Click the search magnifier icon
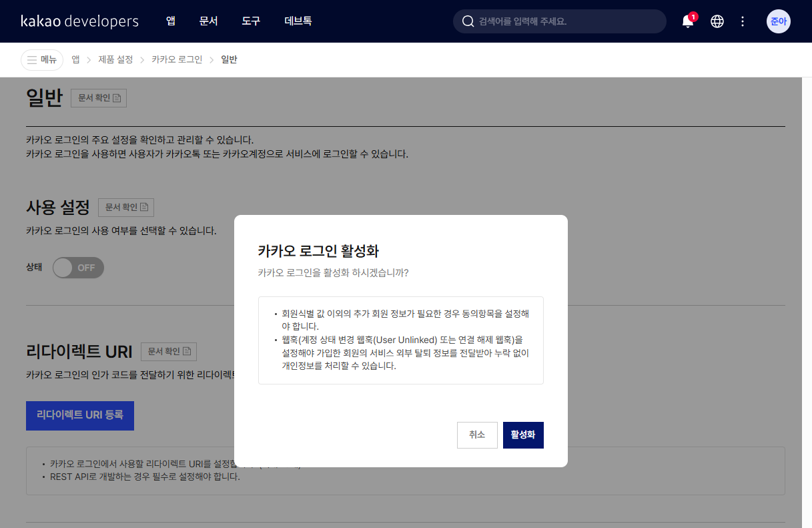This screenshot has height=528, width=812. pyautogui.click(x=468, y=21)
